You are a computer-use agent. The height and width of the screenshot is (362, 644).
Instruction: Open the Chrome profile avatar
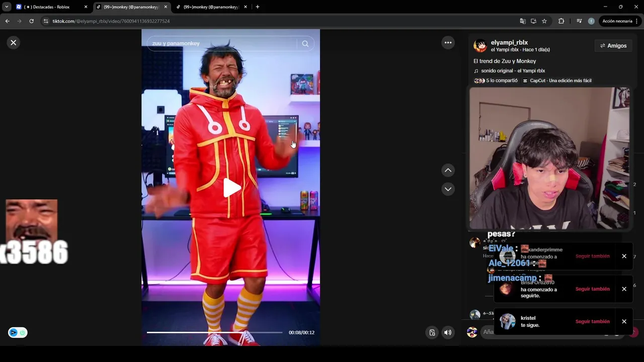click(591, 21)
